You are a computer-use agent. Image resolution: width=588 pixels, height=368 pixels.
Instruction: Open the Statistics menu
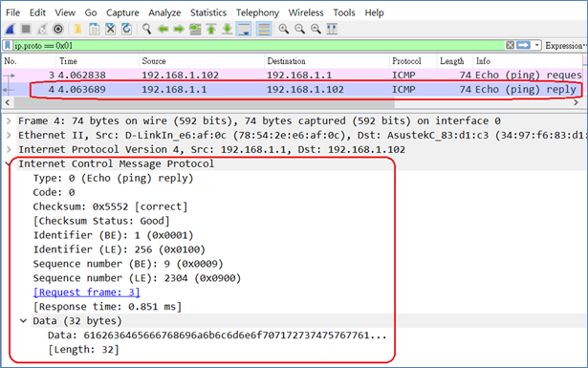click(208, 12)
